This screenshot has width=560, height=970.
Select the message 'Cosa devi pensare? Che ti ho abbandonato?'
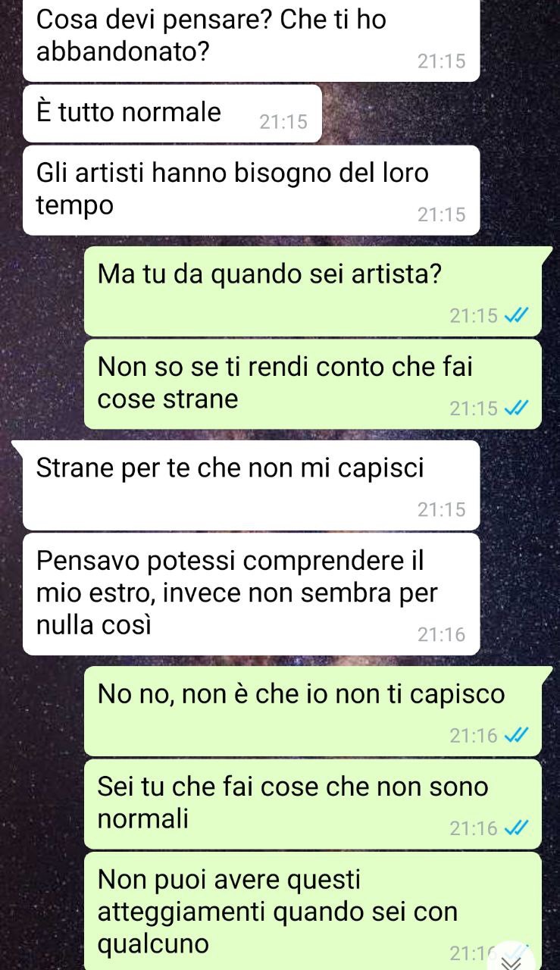[x=251, y=40]
